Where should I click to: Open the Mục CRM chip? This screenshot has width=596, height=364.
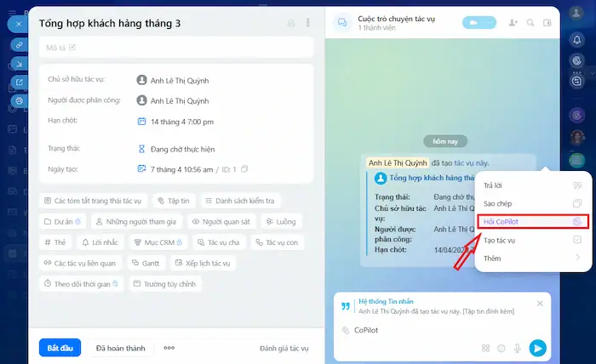(x=158, y=242)
